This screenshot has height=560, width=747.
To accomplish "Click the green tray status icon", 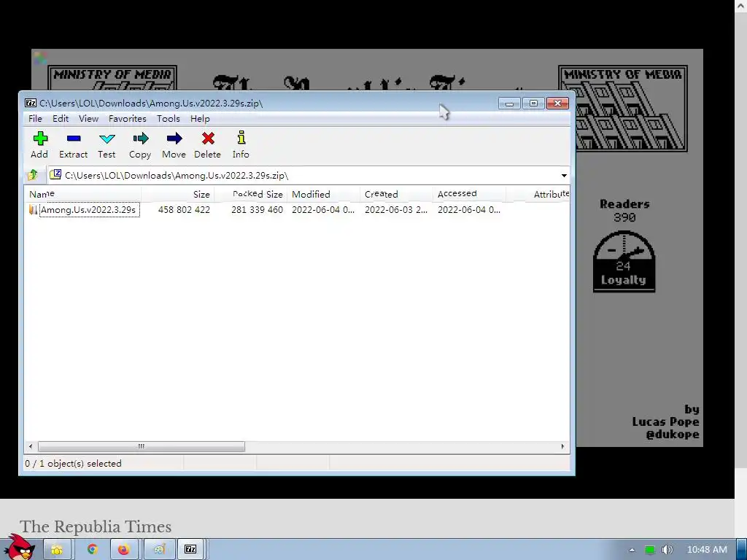I will (650, 550).
